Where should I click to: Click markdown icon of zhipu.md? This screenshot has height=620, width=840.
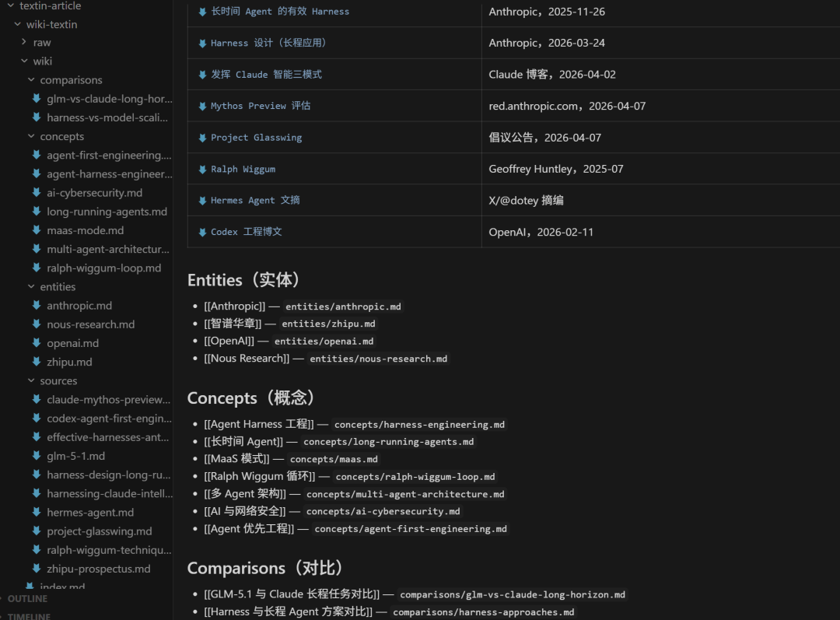click(37, 362)
